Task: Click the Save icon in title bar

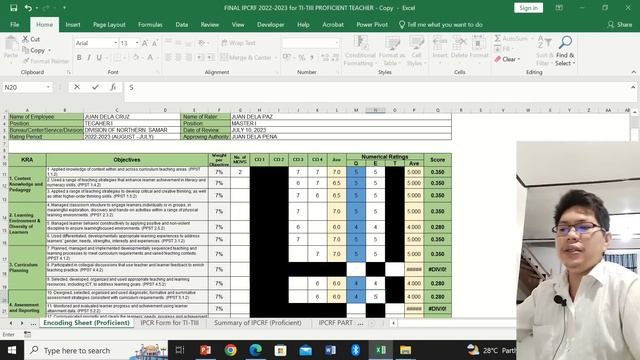Action: click(x=13, y=8)
